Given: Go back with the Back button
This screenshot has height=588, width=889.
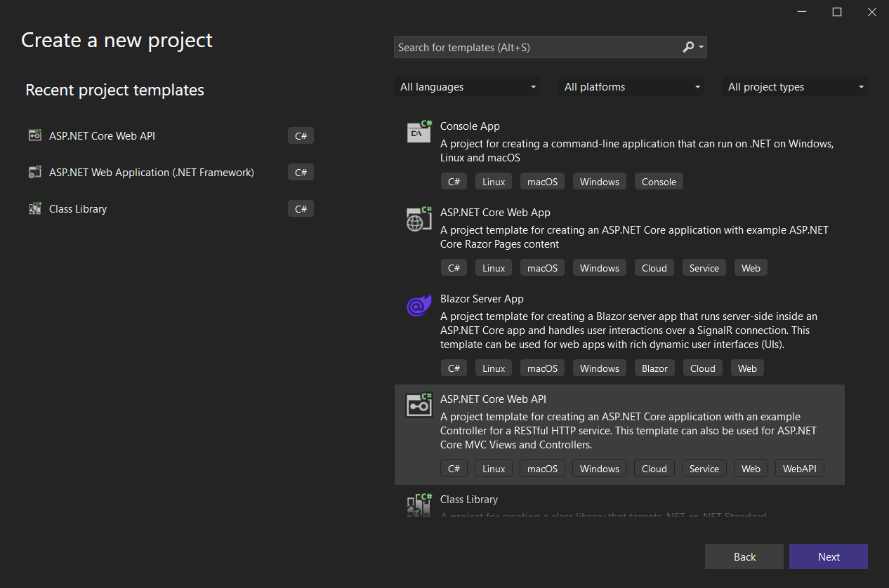Looking at the screenshot, I should [x=744, y=556].
